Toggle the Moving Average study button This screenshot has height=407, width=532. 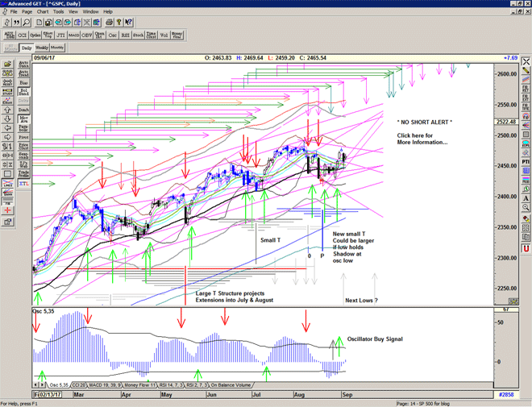pos(23,118)
